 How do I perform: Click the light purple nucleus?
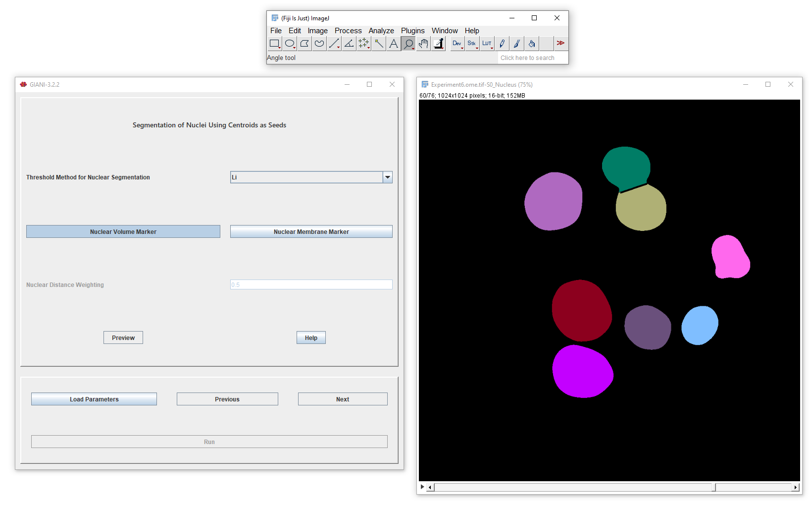553,201
